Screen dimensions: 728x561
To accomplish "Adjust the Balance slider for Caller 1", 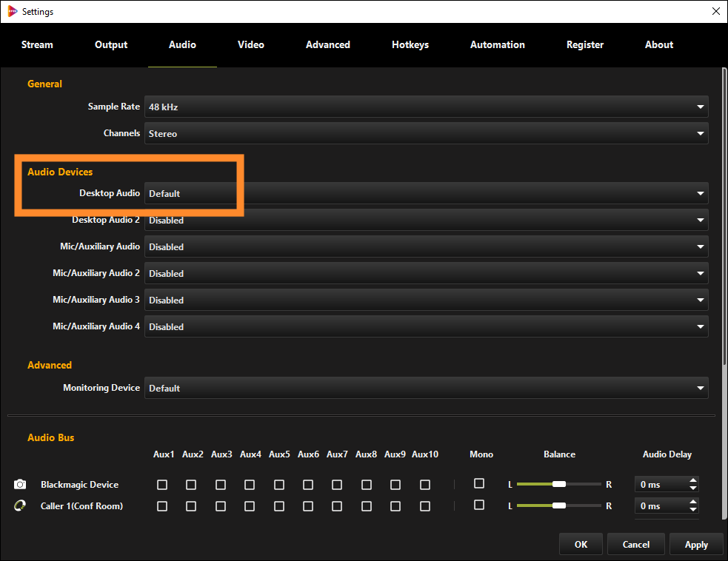I will (559, 505).
